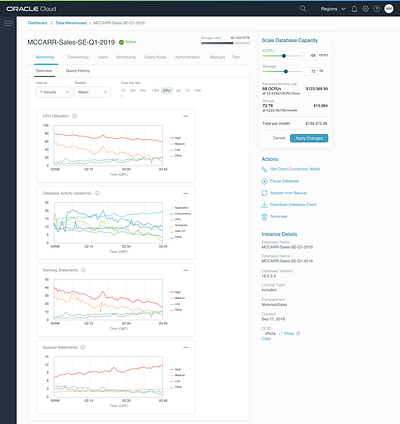Click the OCPU slider handle

(x=284, y=56)
